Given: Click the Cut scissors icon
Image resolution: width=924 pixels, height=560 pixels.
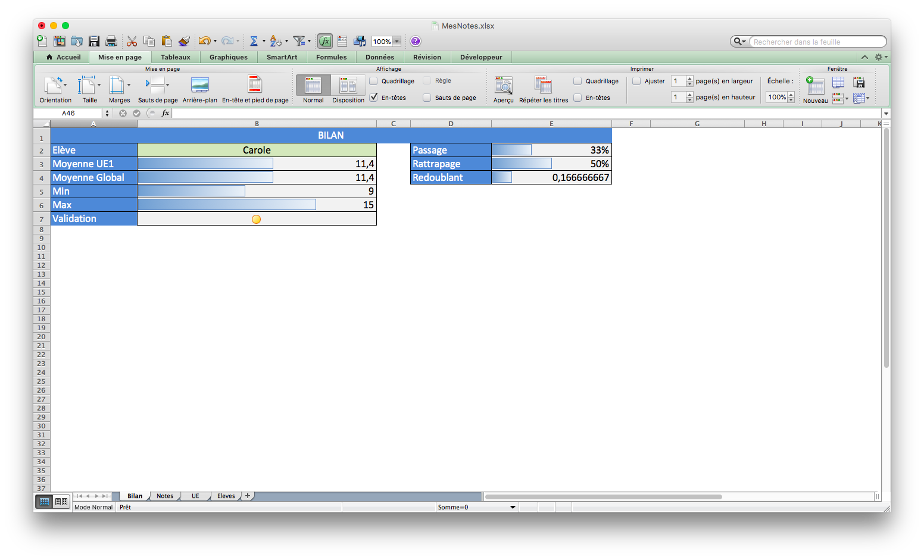Looking at the screenshot, I should 132,41.
